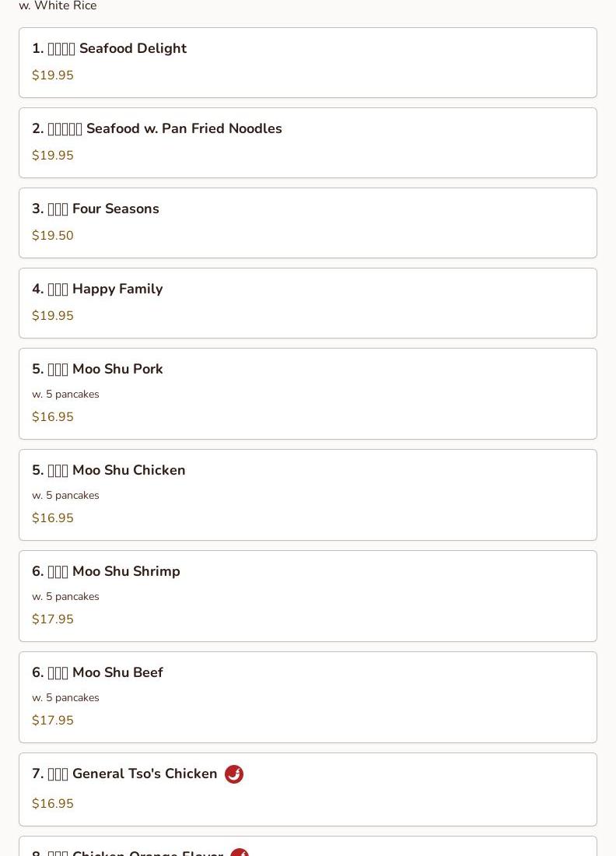The height and width of the screenshot is (856, 616).
Task: Select the Seafood Delight menu item
Action: tap(133, 48)
